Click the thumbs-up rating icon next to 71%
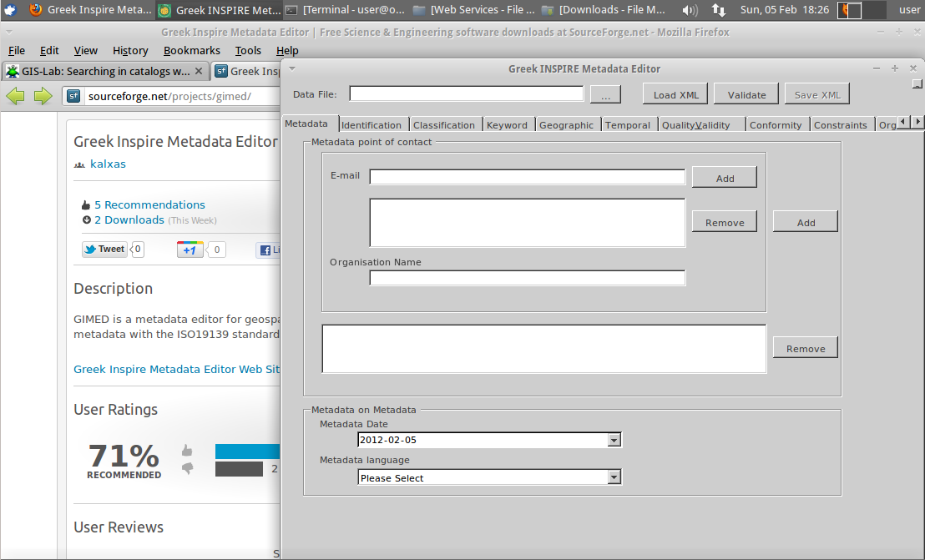 click(x=187, y=451)
